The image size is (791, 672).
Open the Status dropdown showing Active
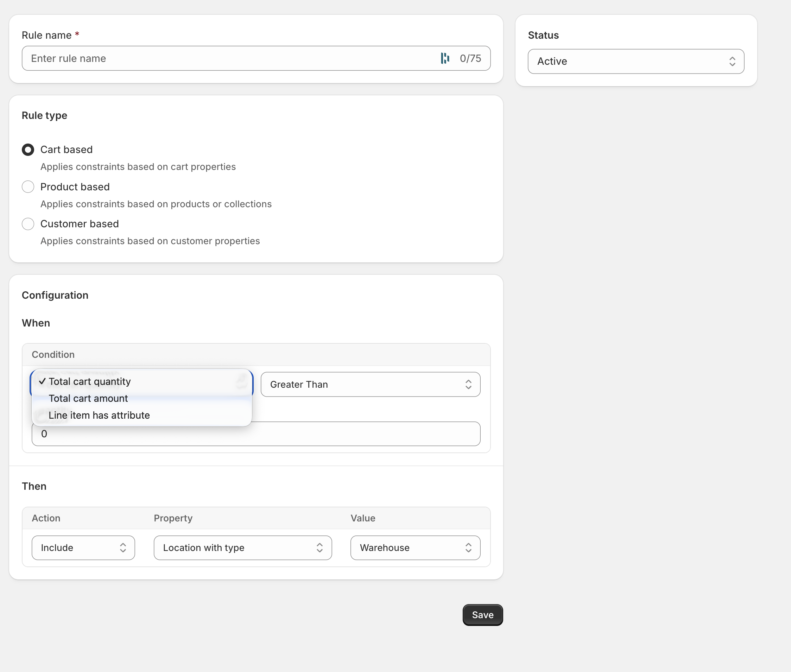tap(635, 61)
